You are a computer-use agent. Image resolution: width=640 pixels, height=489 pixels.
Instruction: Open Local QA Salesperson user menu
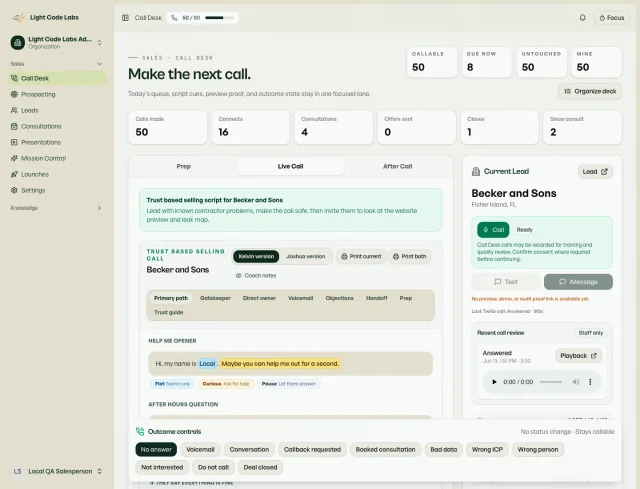[57, 471]
